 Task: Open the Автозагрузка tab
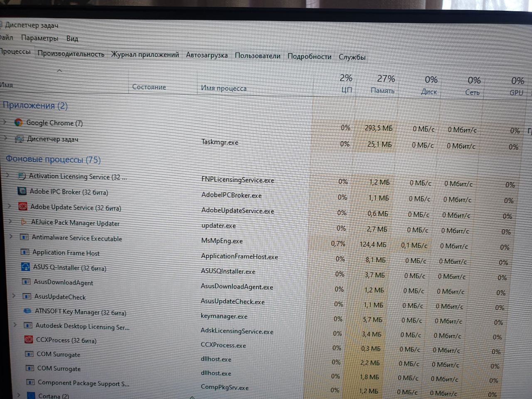[207, 55]
